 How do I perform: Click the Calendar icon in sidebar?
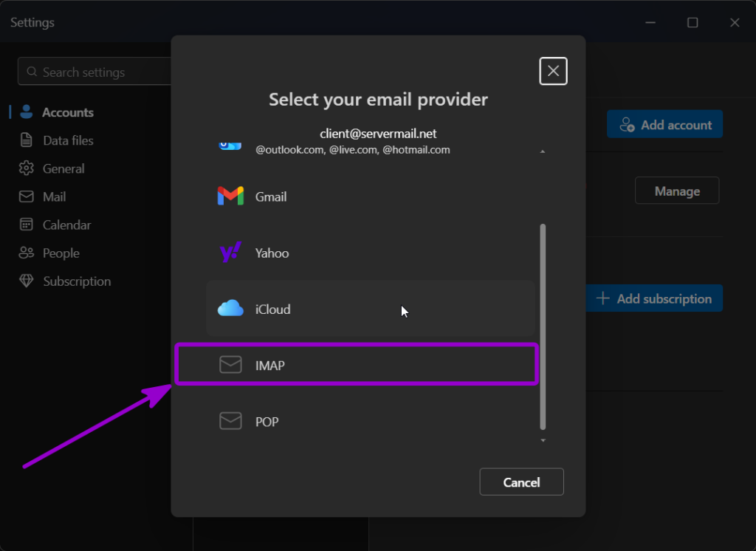tap(27, 225)
